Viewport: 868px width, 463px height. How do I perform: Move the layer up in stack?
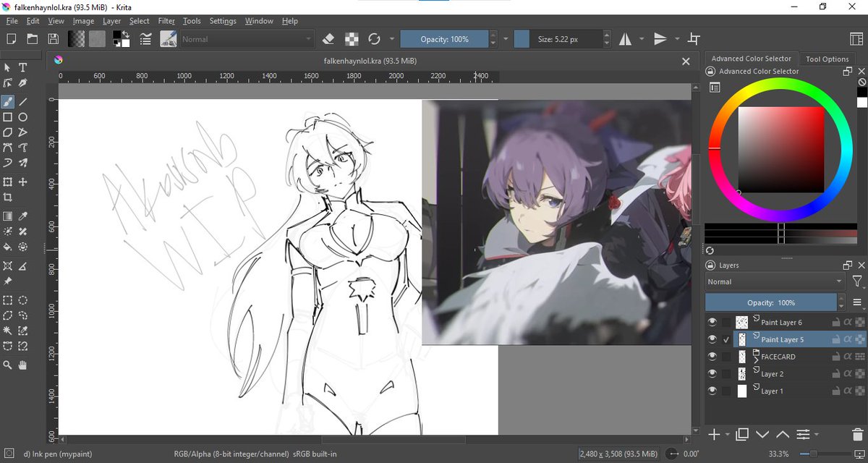[x=782, y=434]
